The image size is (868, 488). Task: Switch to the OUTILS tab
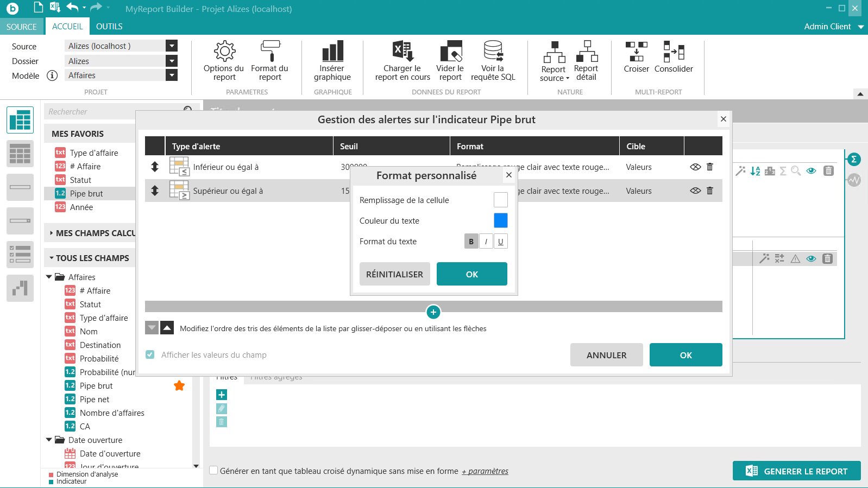point(109,27)
